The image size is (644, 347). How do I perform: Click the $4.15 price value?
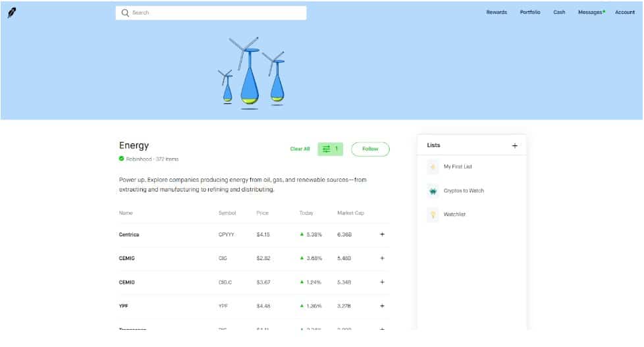point(263,235)
